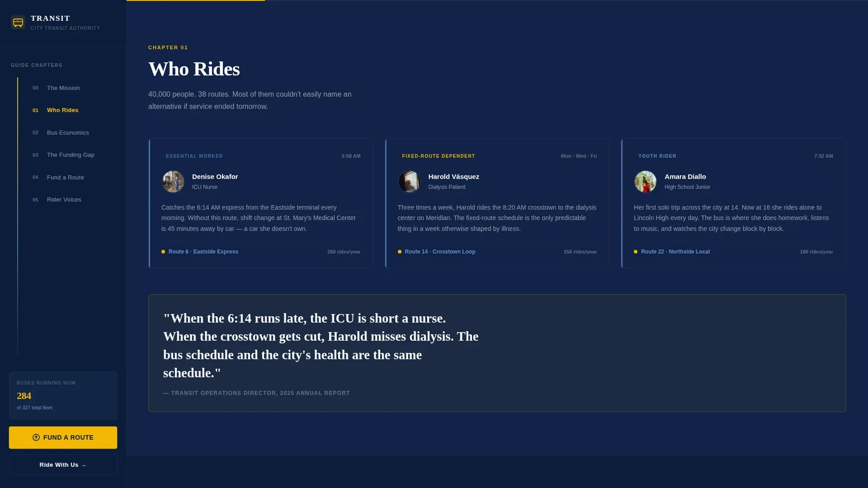The width and height of the screenshot is (868, 488).
Task: Click the 156 rides/year value
Action: [580, 252]
